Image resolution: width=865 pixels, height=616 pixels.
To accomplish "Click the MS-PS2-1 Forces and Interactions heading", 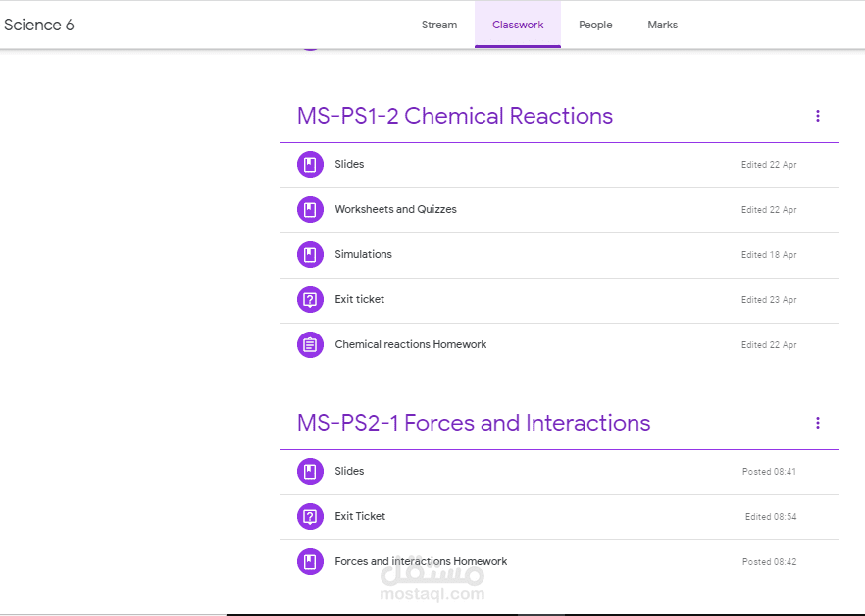I will (474, 423).
